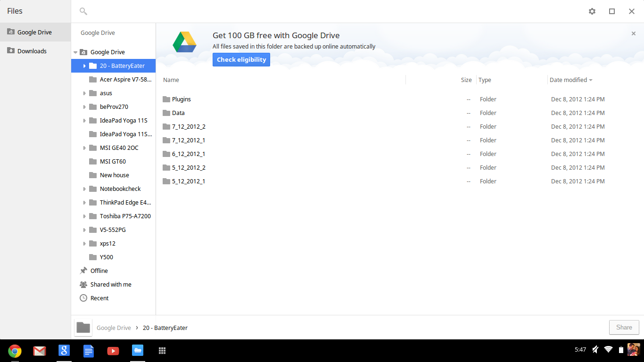
Task: Click the Files app shelf icon
Action: (x=137, y=351)
